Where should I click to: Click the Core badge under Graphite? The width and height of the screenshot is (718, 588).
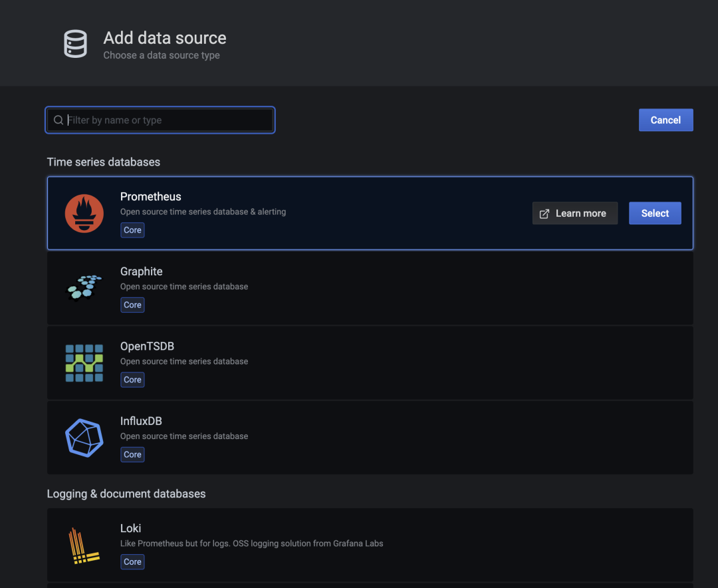pos(132,305)
